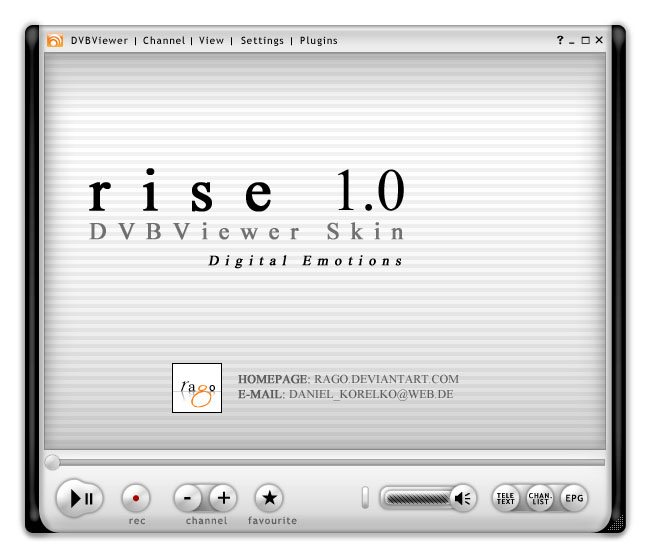Maximize the DVBViewer window
Viewport: 651px width, 558px height.
pos(585,40)
